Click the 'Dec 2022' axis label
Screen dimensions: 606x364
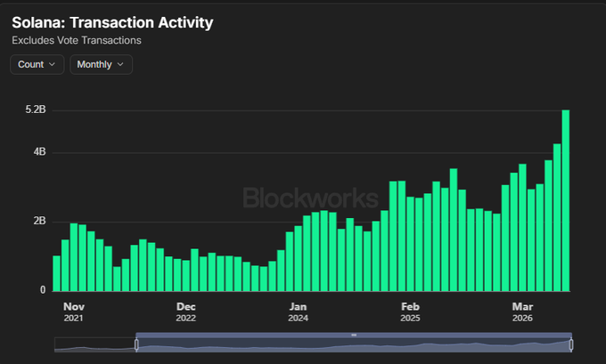[x=186, y=311]
